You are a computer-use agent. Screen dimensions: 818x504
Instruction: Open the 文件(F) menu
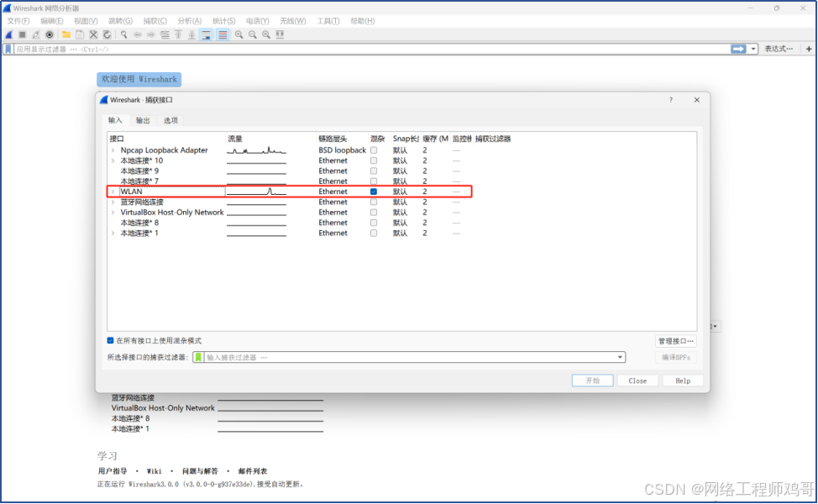click(x=18, y=21)
